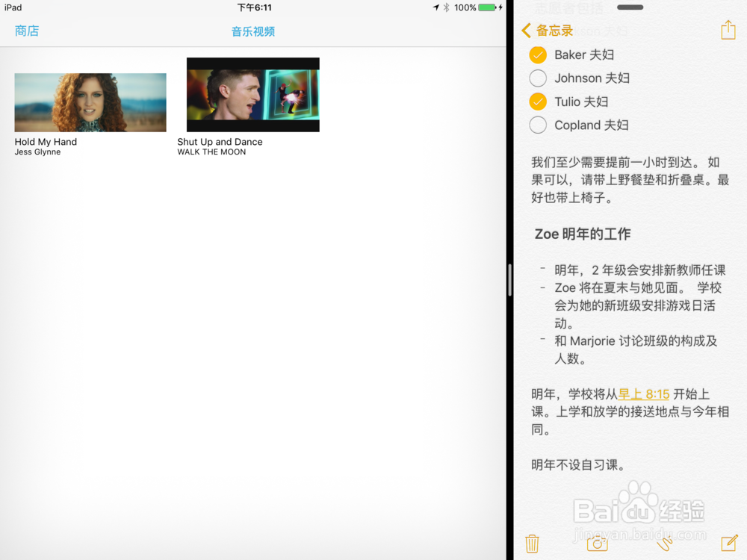Open Hold My Hand video thumbnail

(x=90, y=102)
